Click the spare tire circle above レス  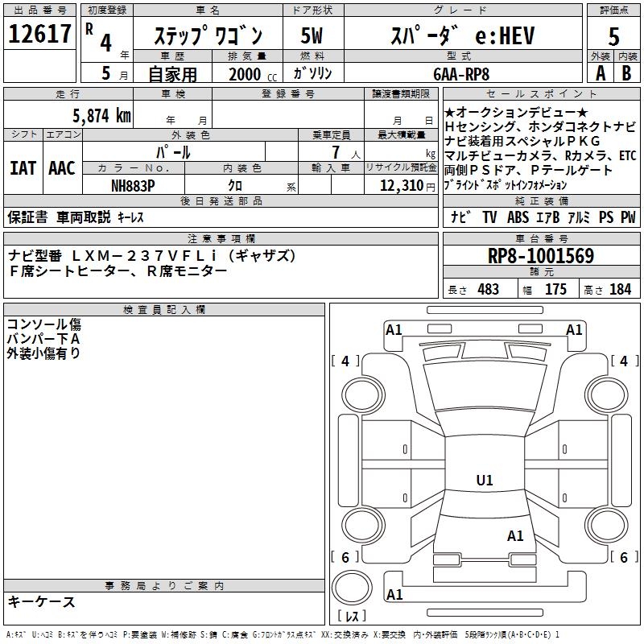(352, 588)
